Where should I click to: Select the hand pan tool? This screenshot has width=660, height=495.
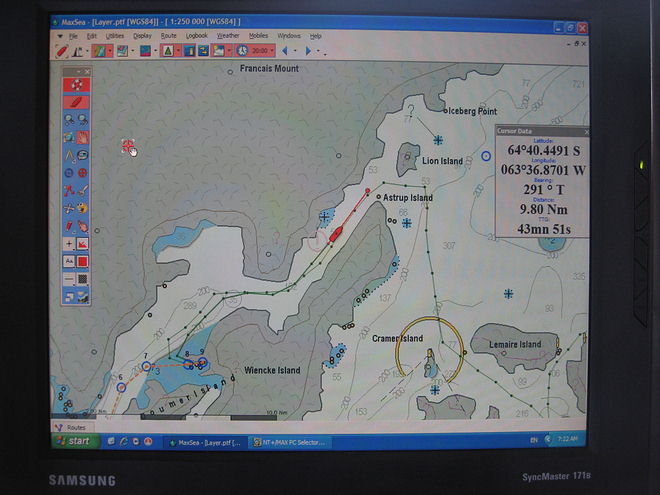(x=83, y=137)
